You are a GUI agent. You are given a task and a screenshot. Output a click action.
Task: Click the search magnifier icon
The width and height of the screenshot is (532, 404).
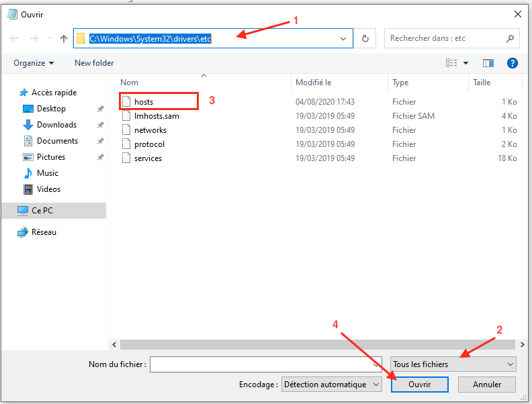pos(510,38)
